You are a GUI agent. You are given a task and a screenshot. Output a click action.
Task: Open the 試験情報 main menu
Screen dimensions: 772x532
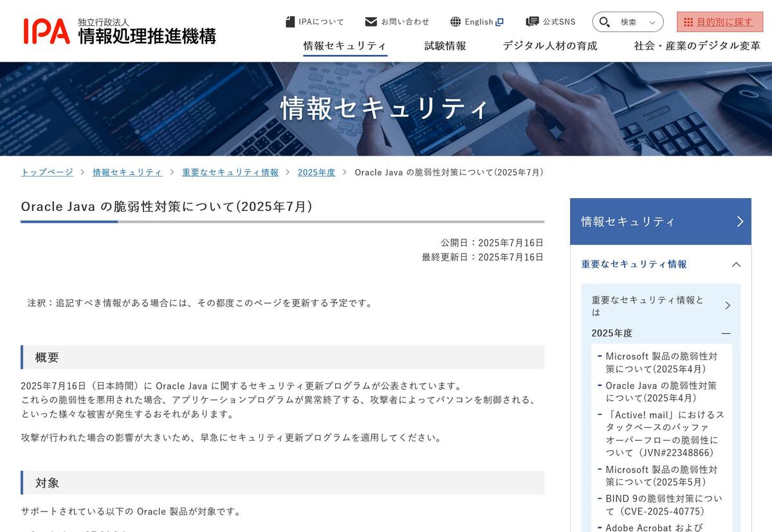tap(445, 46)
